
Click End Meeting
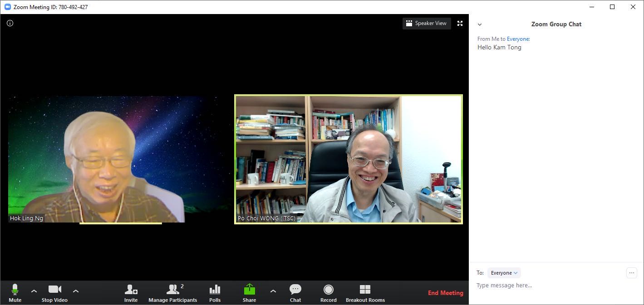click(445, 293)
